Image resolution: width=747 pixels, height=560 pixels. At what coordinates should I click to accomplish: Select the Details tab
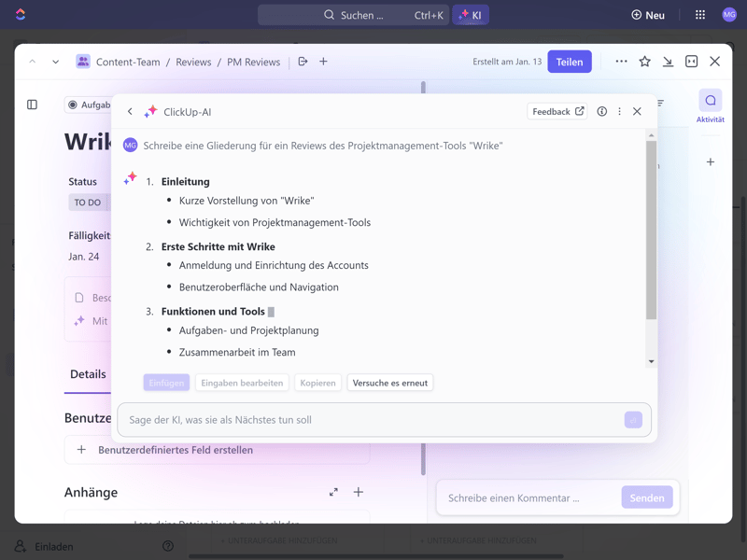[x=88, y=374]
